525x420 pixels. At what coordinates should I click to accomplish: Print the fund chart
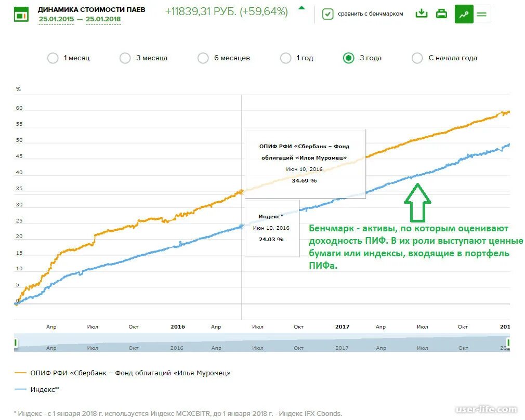441,14
